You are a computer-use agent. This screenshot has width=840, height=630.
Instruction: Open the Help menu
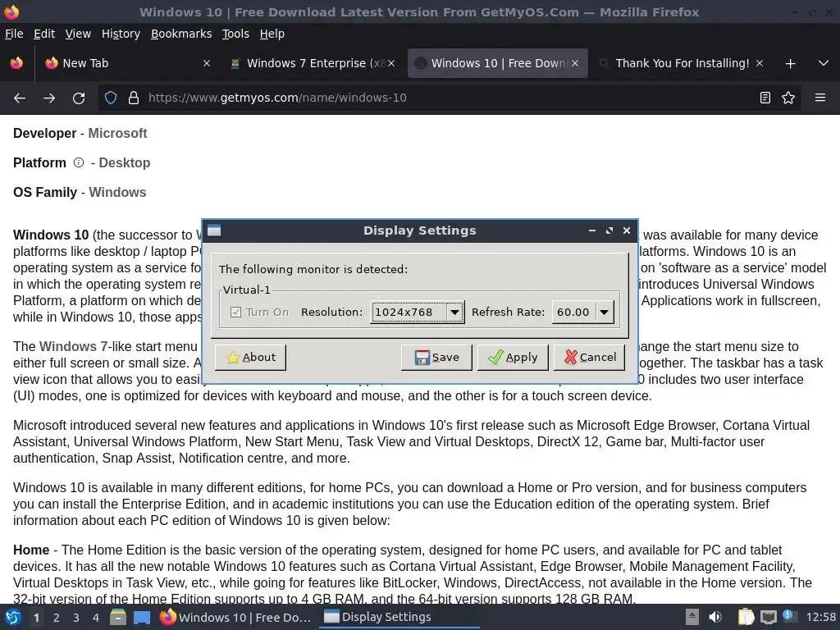272,34
